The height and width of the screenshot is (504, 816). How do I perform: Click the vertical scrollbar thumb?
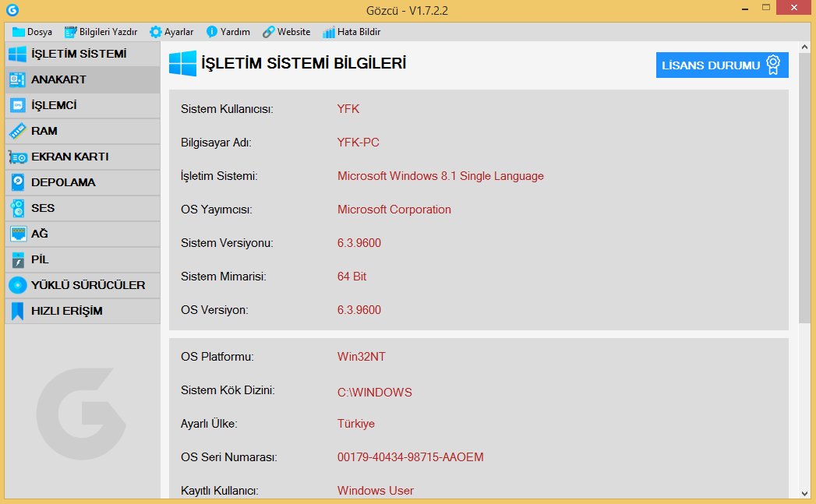tap(804, 188)
